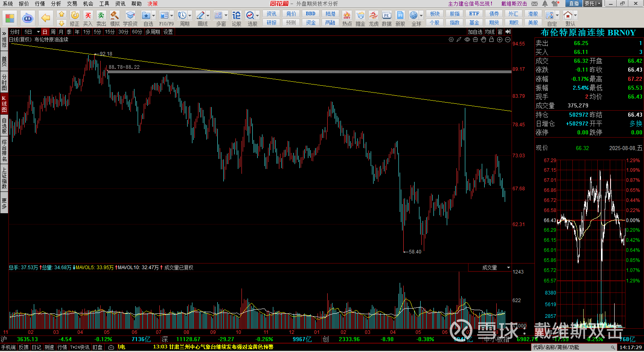The image size is (644, 352).
Task: Click the 卖出 sell icon
Action: [x=101, y=15]
